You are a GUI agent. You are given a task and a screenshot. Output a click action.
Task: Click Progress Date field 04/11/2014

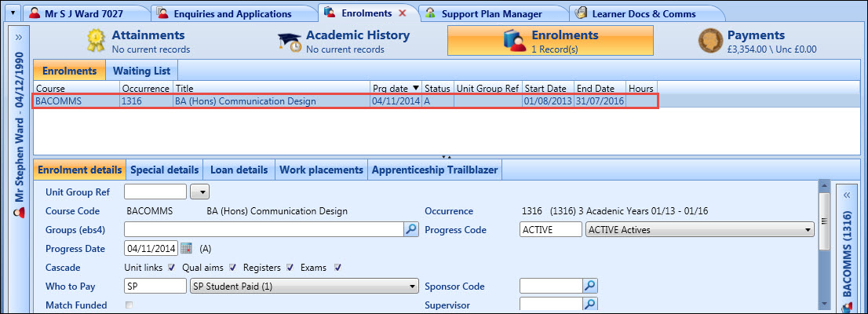tap(151, 248)
